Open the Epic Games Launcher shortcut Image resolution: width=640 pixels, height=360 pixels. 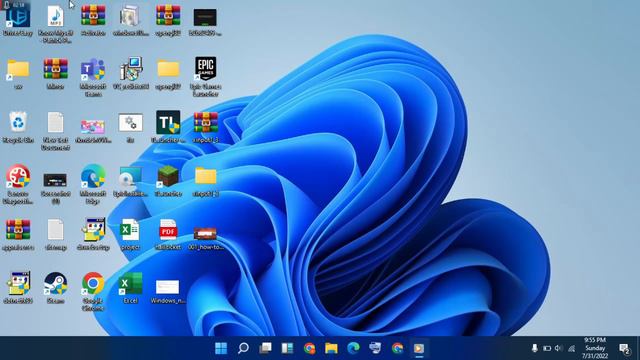point(205,76)
